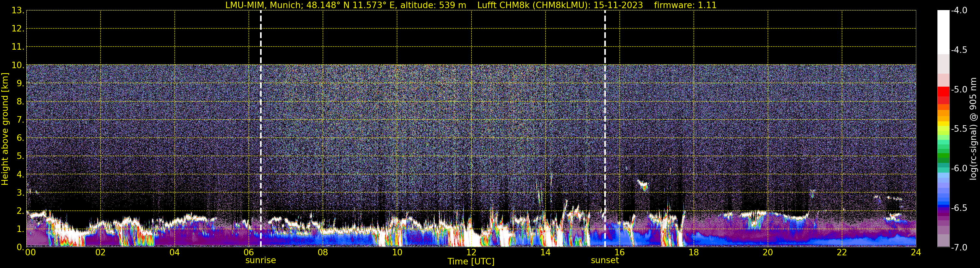Click the 'Height above ground [km]' axis label
Viewport: 980px width, 268px height.
(x=5, y=129)
